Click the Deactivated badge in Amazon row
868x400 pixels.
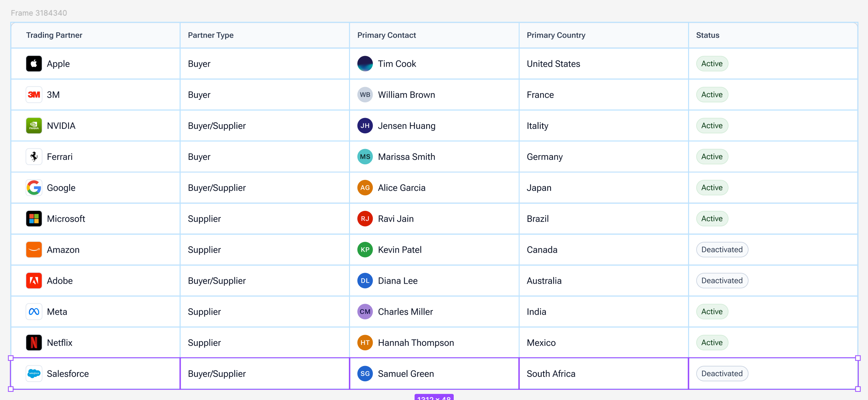[722, 249]
